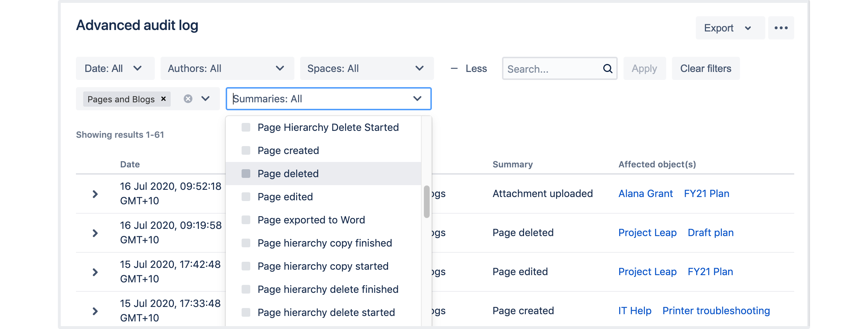Expand the 16 Jul 09:19:58 log row

tap(95, 233)
